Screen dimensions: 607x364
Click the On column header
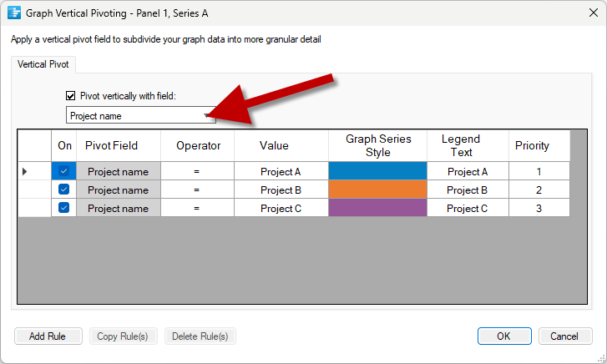[x=64, y=145]
